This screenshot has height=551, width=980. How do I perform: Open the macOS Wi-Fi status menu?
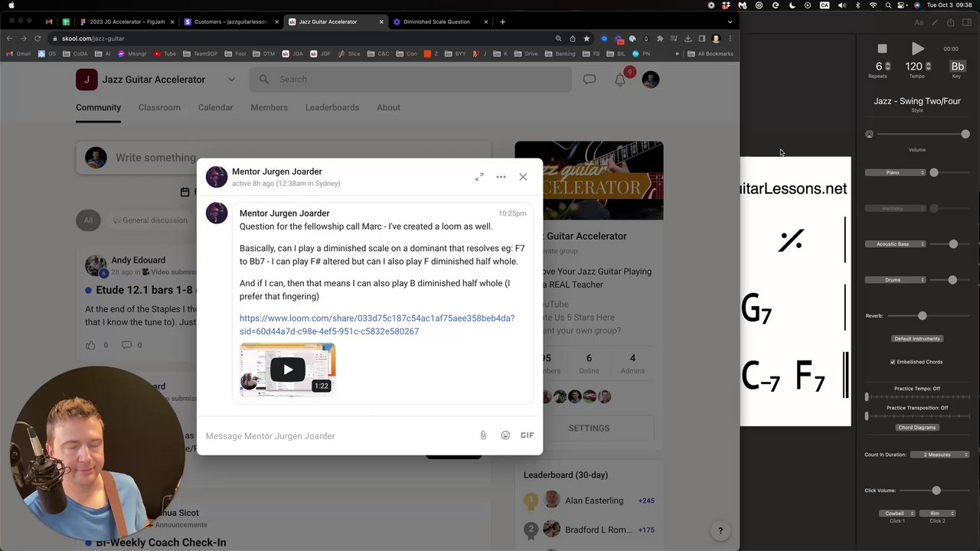point(873,5)
